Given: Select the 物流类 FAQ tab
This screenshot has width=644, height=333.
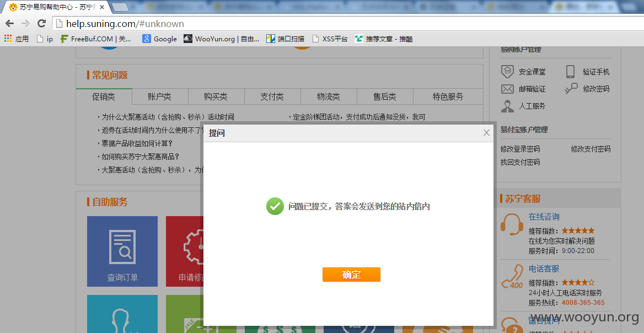Looking at the screenshot, I should tap(329, 96).
